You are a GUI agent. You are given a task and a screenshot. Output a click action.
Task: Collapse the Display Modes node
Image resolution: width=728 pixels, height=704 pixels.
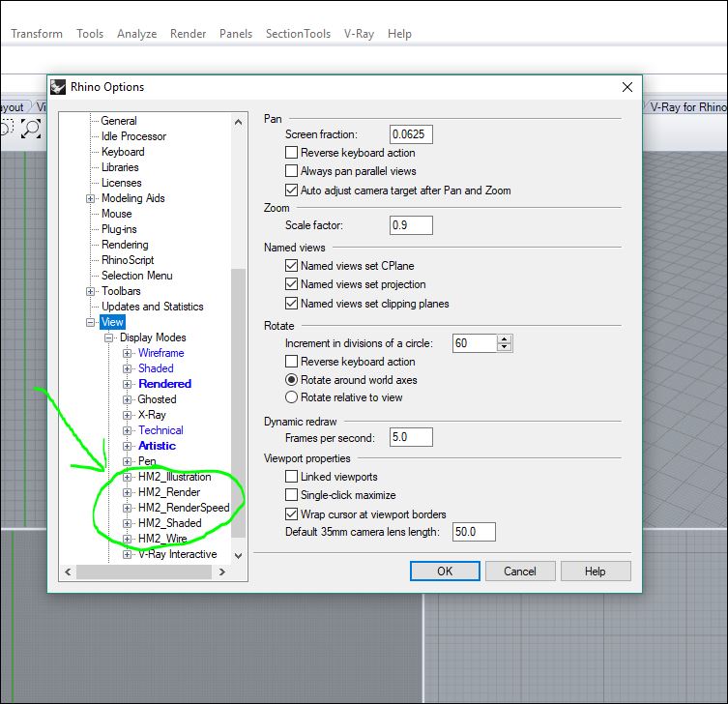(x=108, y=338)
